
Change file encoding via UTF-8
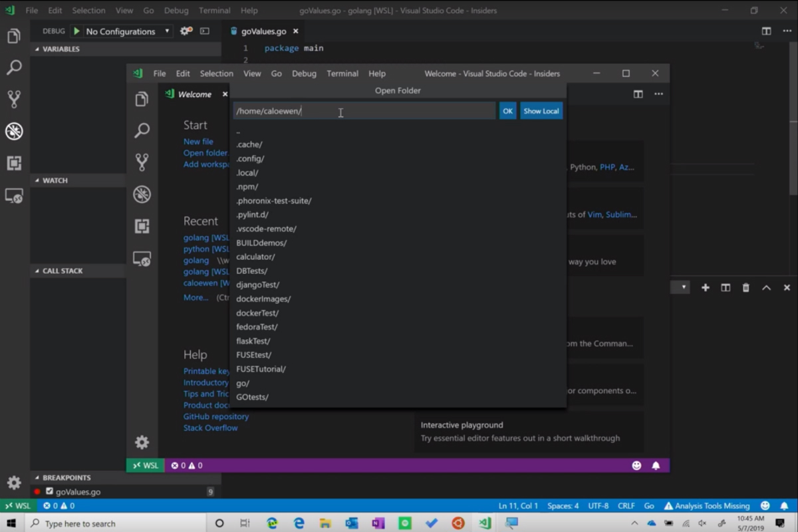click(x=597, y=506)
